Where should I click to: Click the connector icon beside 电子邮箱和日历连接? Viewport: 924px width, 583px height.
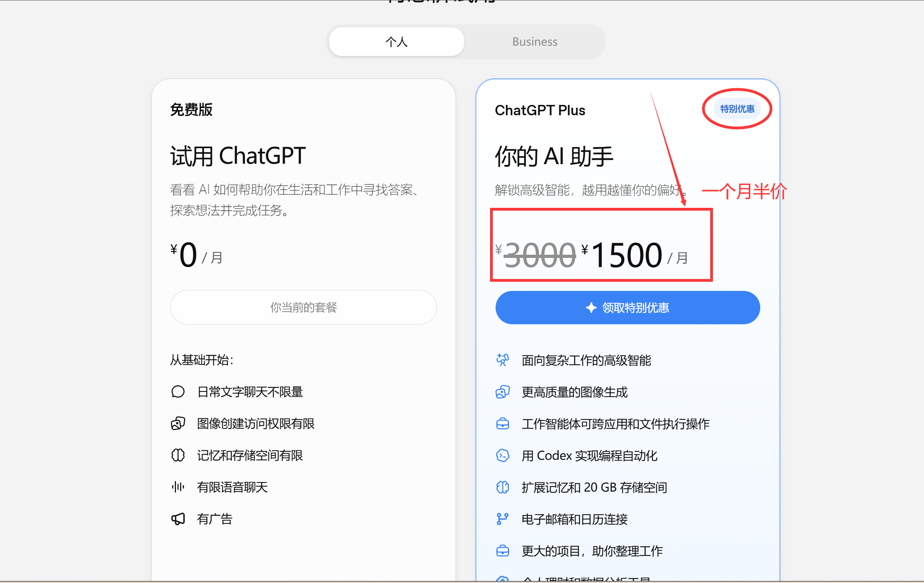pyautogui.click(x=503, y=519)
